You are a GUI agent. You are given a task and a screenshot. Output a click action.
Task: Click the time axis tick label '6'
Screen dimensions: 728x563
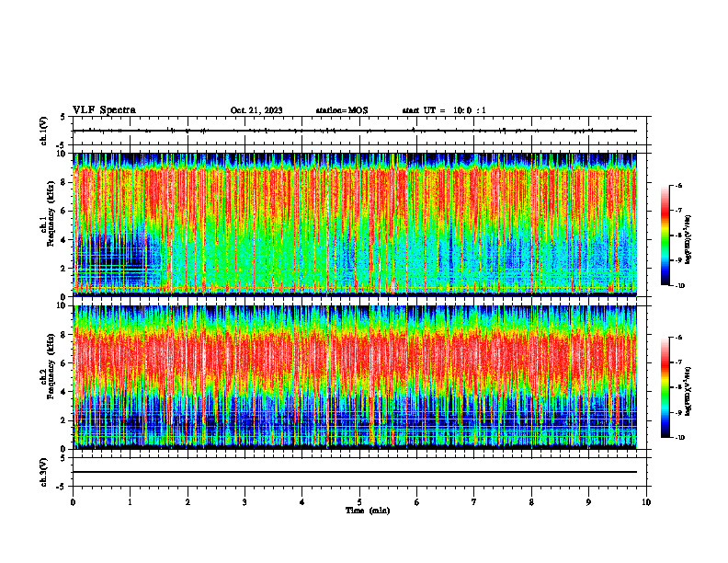click(x=417, y=502)
